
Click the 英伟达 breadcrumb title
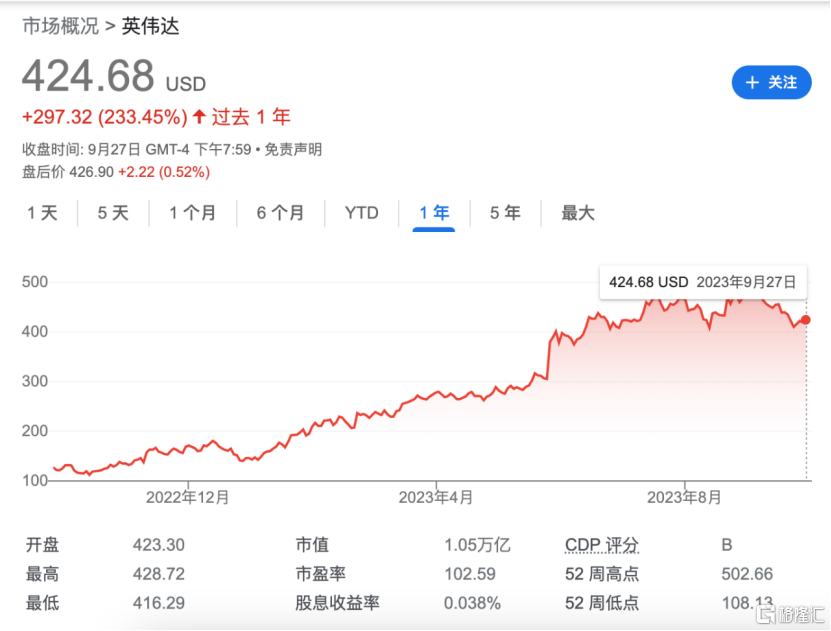point(151,26)
